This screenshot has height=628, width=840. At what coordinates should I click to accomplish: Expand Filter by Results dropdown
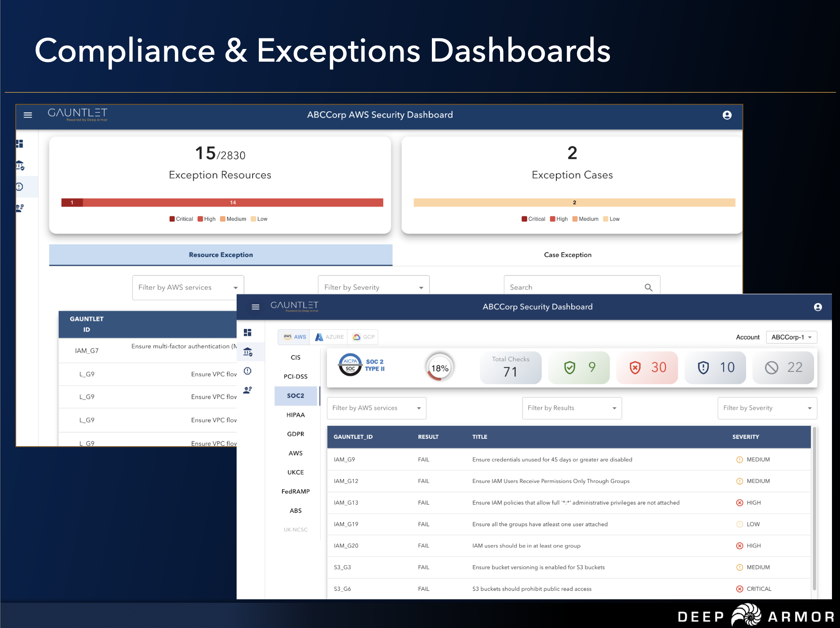(572, 408)
